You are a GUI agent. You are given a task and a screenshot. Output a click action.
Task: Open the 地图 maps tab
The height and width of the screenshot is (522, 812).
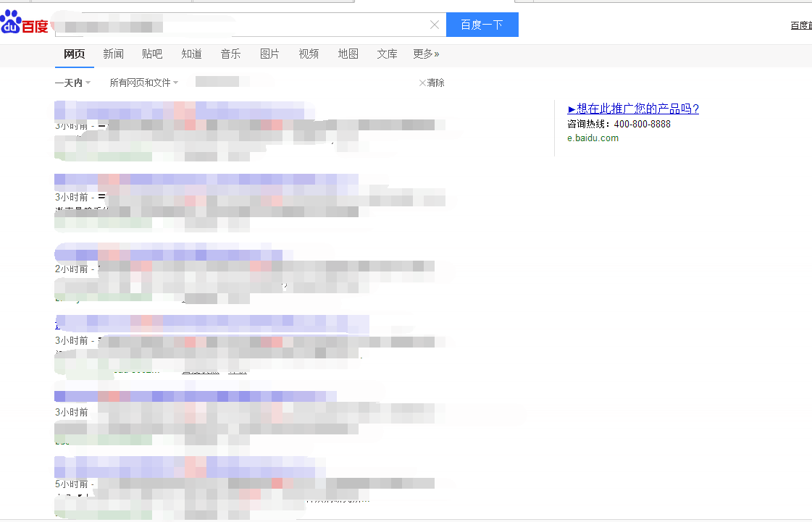click(348, 54)
